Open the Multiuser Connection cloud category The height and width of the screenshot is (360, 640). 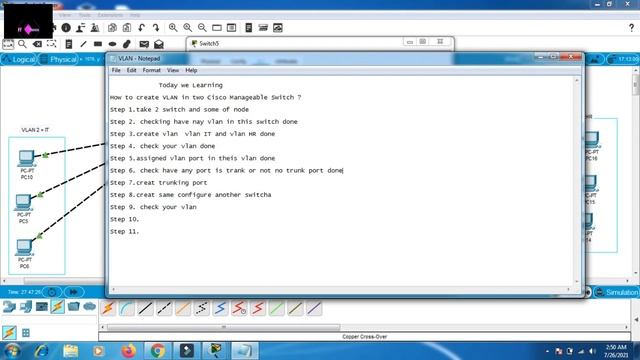click(89, 307)
